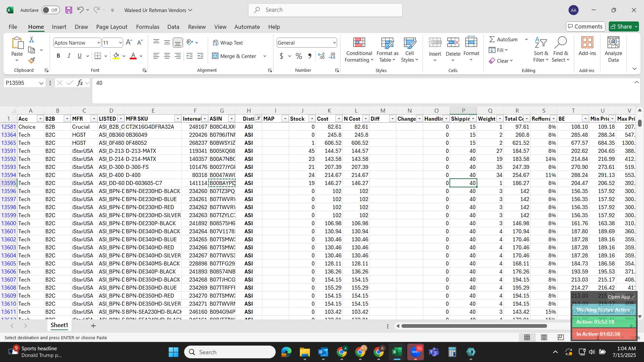This screenshot has height=362, width=644.
Task: Toggle AutoSave switch
Action: click(x=51, y=10)
